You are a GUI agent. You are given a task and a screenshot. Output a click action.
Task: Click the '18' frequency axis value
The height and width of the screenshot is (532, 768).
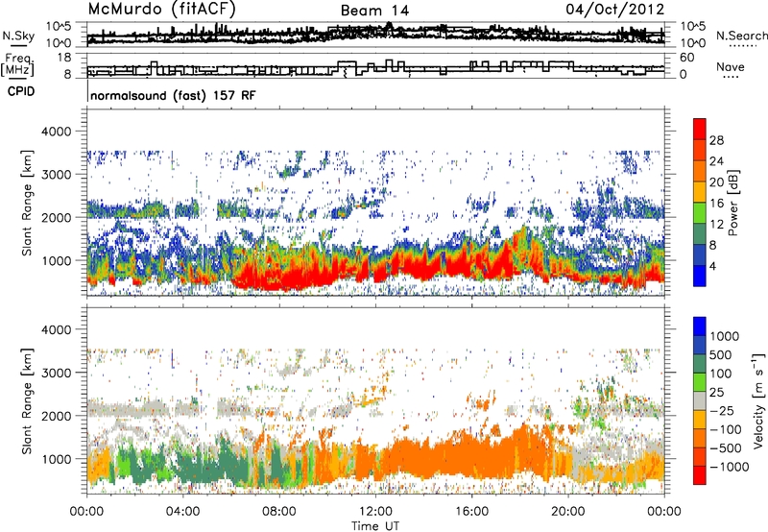tap(64, 58)
